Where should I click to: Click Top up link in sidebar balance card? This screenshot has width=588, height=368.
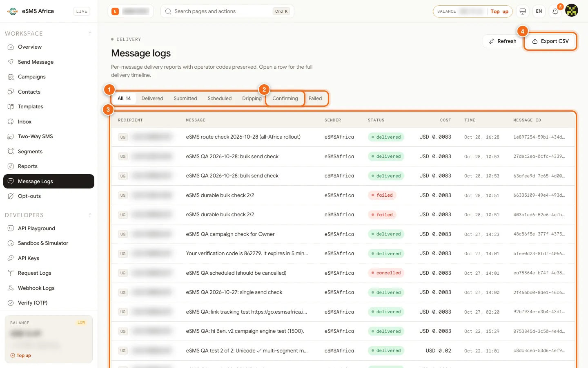[x=21, y=356]
